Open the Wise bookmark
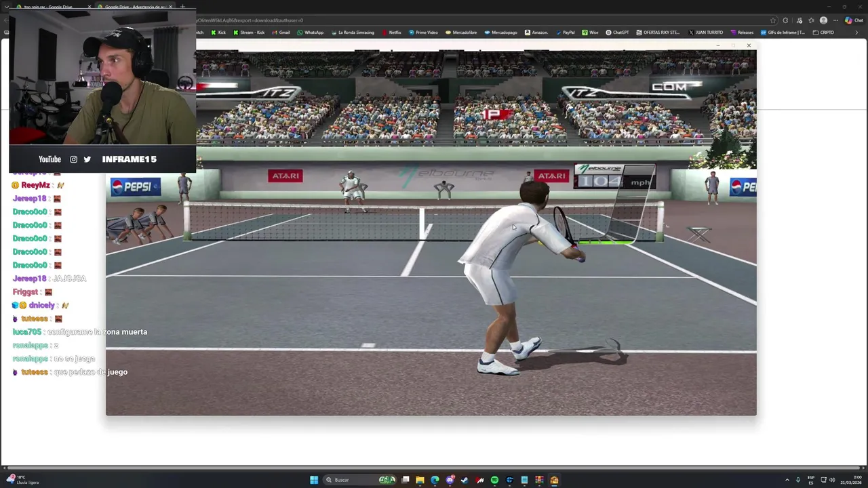The height and width of the screenshot is (488, 868). click(x=590, y=33)
